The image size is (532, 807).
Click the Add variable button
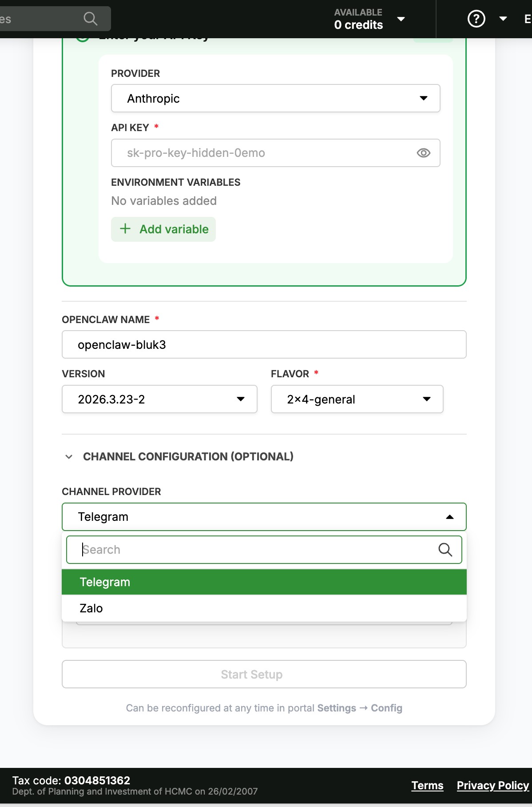[x=163, y=229]
